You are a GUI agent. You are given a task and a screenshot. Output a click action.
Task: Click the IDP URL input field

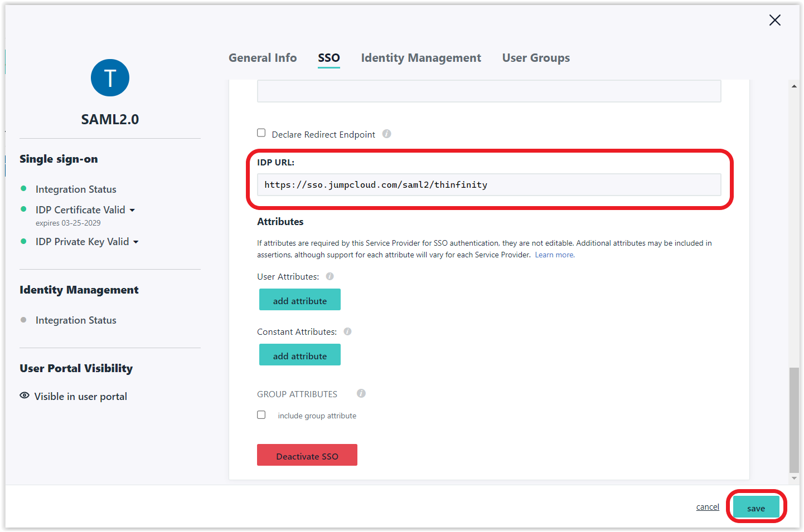click(x=489, y=184)
